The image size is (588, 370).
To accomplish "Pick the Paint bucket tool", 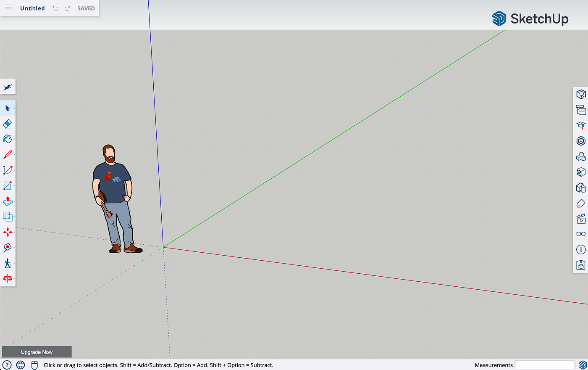I will (x=8, y=139).
